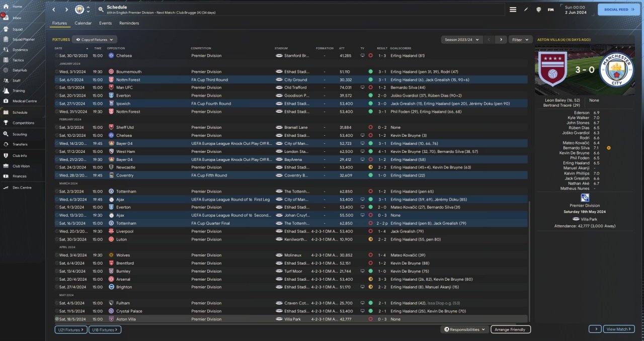Open the Club Info shield icon
The height and width of the screenshot is (341, 644).
coord(5,156)
